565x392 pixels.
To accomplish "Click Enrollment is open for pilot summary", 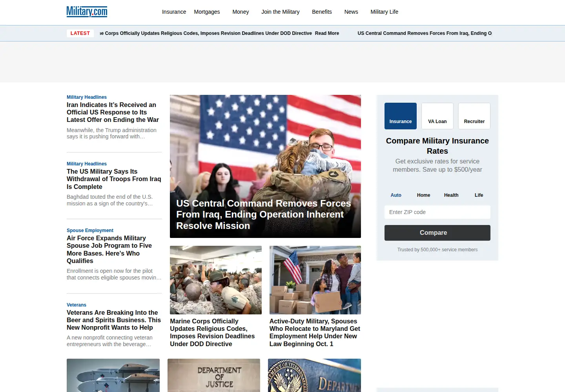I will [114, 274].
